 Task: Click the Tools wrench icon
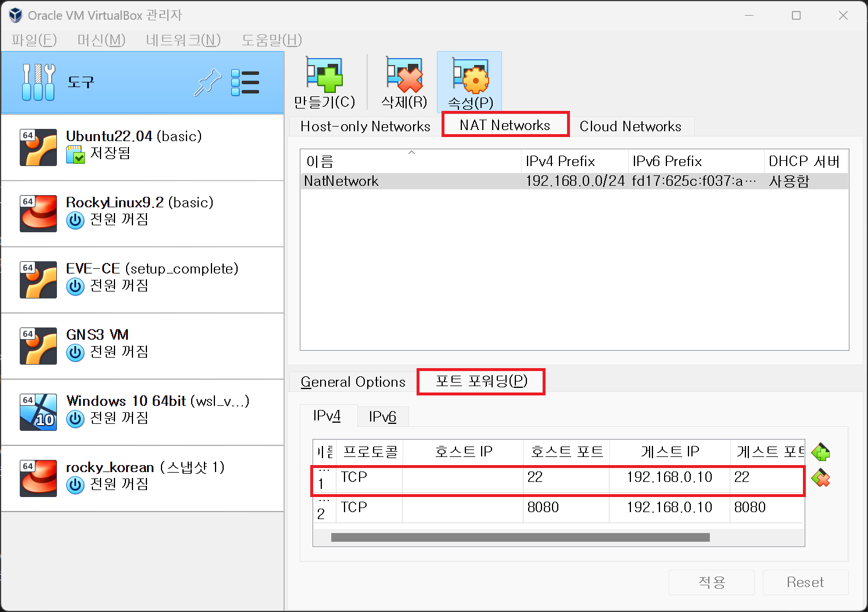click(38, 82)
